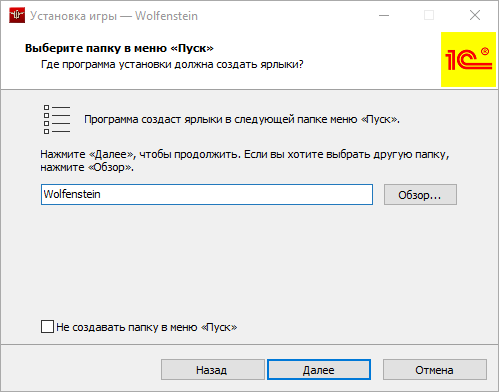
Task: Click the Wolfenstein installer icon in title bar
Action: (17, 15)
